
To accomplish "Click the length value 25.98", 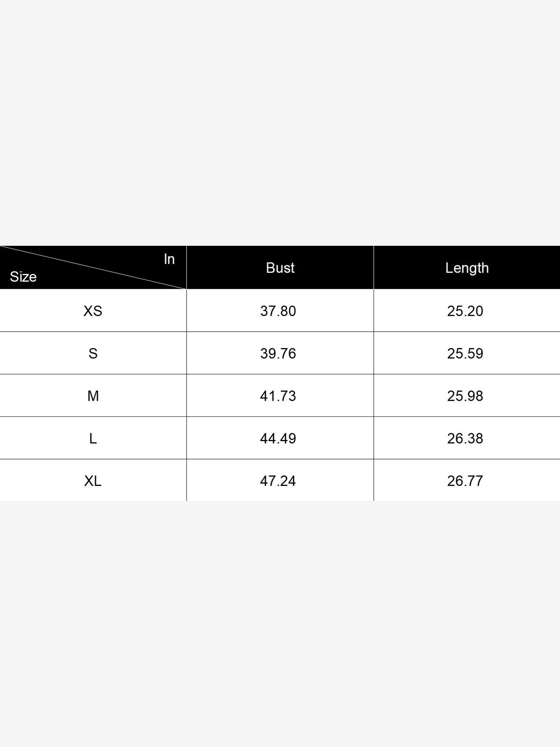I will [465, 396].
